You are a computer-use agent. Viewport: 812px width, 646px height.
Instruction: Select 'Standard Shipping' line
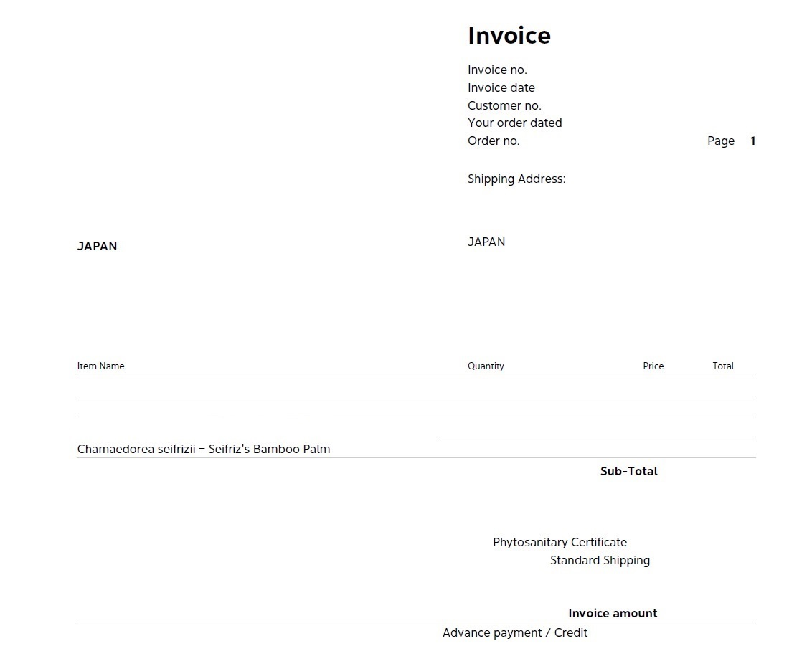pos(600,561)
